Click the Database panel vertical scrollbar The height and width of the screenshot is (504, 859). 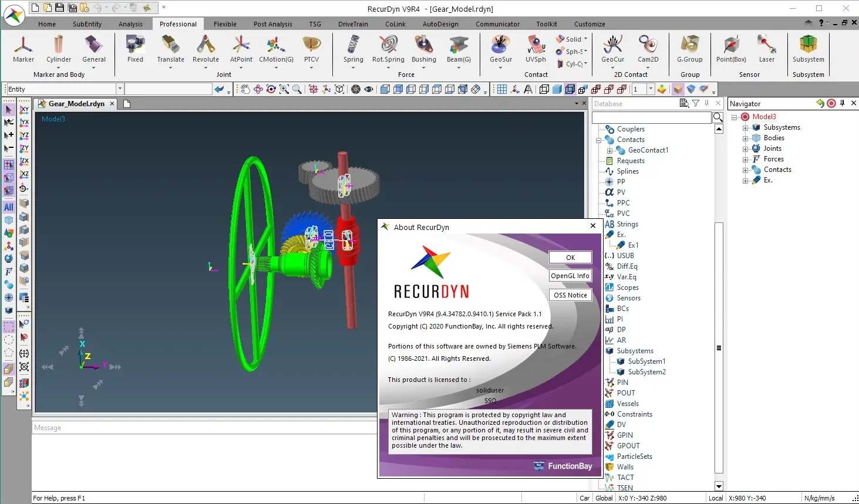[719, 348]
